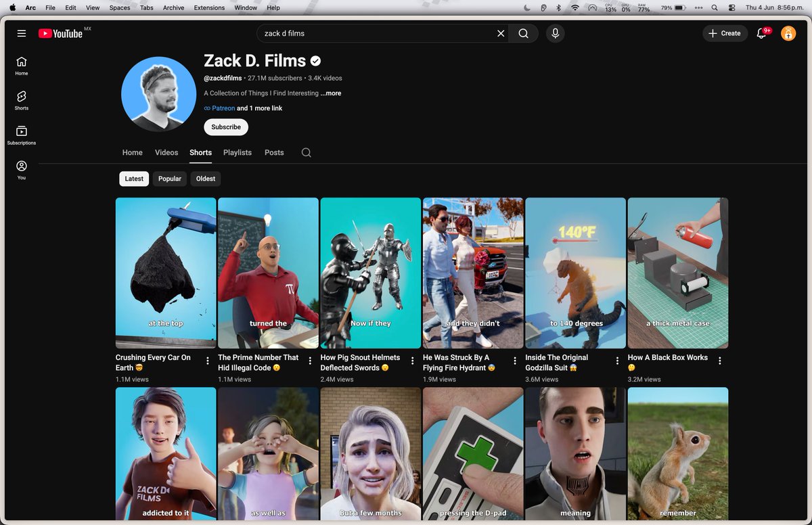Open Inside The Original Godzilla Suit title
The width and height of the screenshot is (812, 525).
557,363
